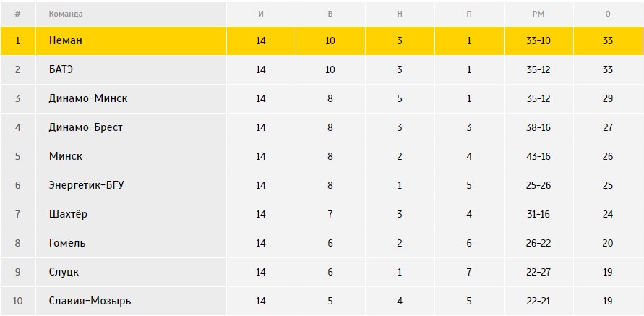The height and width of the screenshot is (316, 644).
Task: Select Минск's 43-16 goals cell
Action: [x=538, y=156]
